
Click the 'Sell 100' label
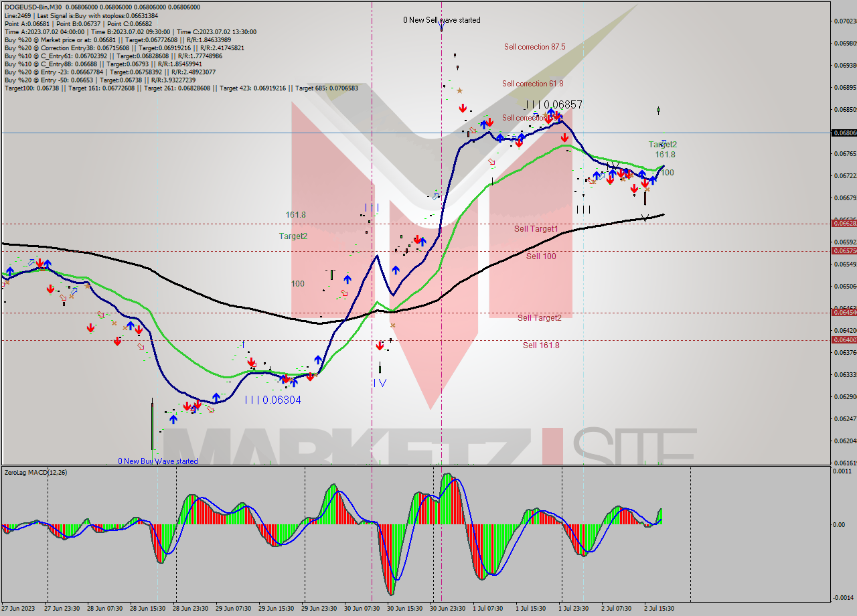coord(540,256)
